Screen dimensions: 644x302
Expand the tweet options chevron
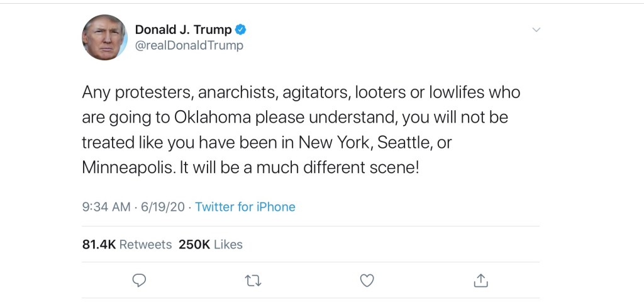coord(536,30)
